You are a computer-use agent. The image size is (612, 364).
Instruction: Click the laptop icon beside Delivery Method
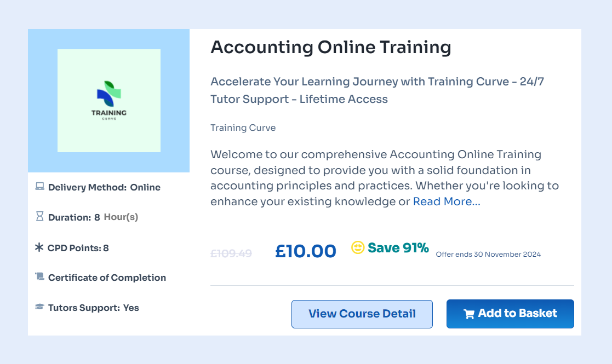(x=39, y=187)
